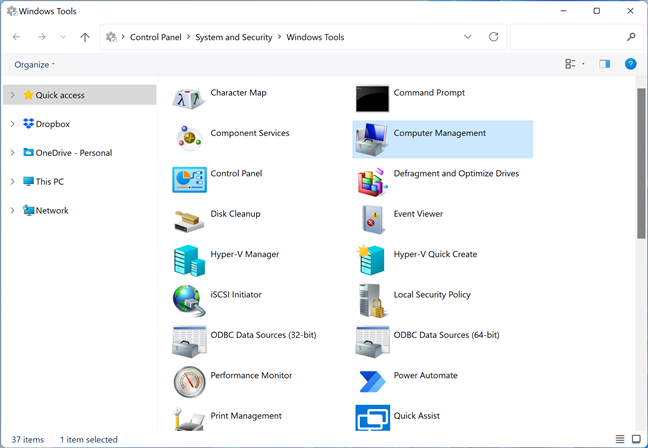Select the Performance Monitor gauge icon

click(189, 382)
